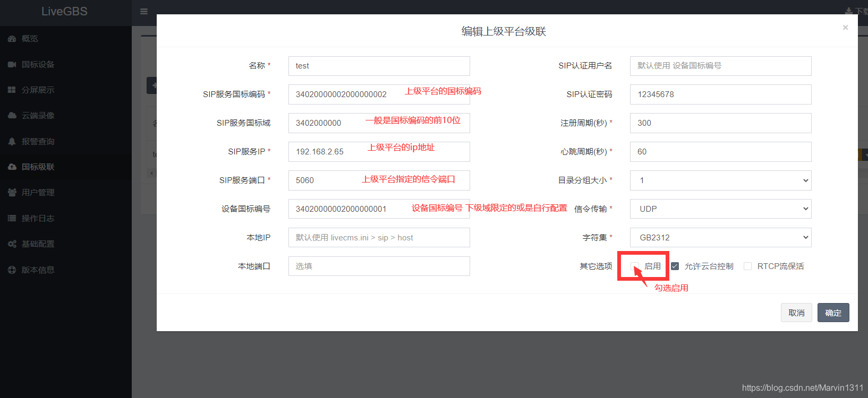Click the 国标设备 camera icon
The width and height of the screenshot is (868, 398).
[12, 64]
